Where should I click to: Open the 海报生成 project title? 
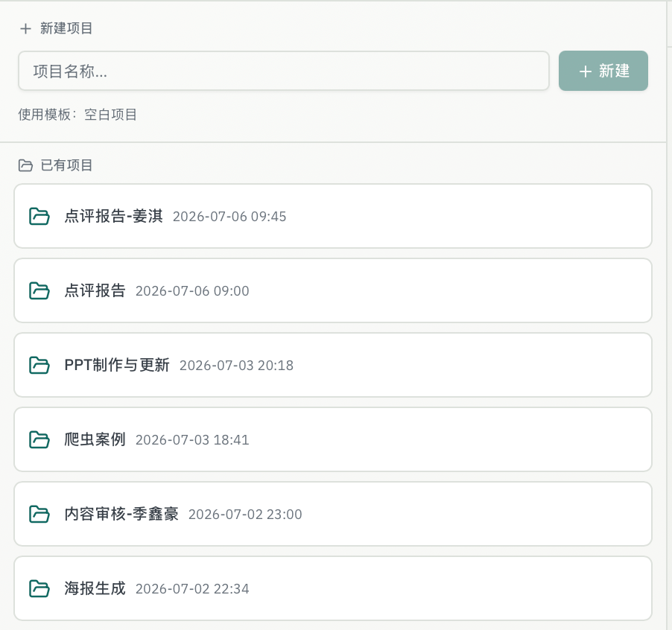tap(95, 589)
